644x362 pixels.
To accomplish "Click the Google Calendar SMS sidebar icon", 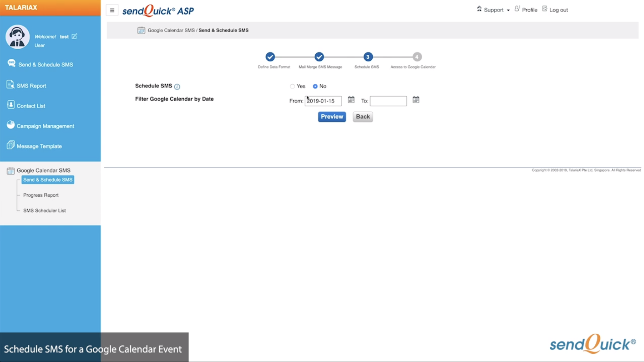I will pyautogui.click(x=10, y=171).
